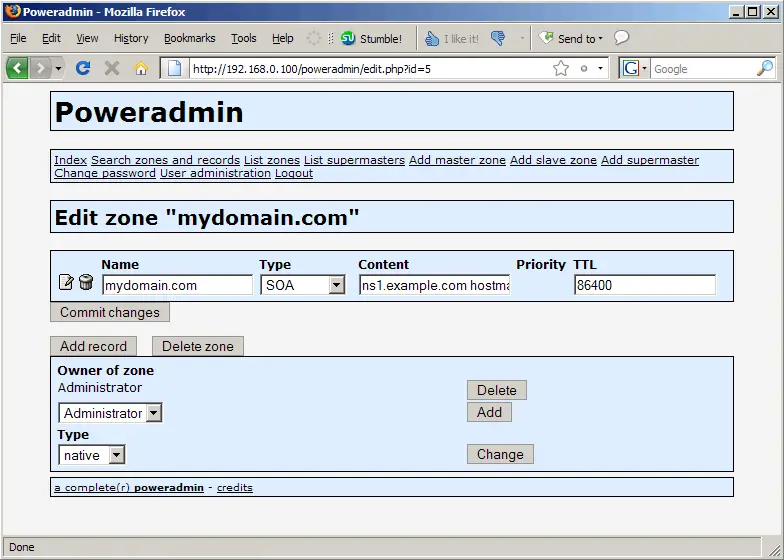Click the Content field with ns1.example.com
The width and height of the screenshot is (784, 560).
pos(434,285)
